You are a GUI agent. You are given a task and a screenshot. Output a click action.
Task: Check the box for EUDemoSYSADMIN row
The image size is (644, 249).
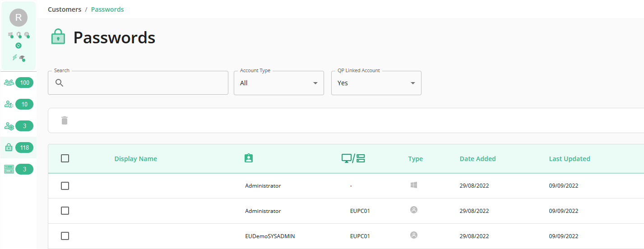pyautogui.click(x=65, y=236)
